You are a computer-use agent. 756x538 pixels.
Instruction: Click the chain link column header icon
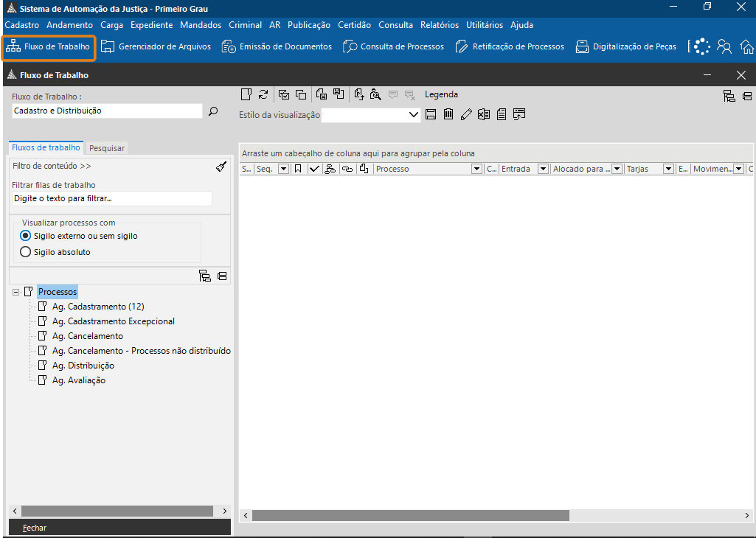coord(347,169)
